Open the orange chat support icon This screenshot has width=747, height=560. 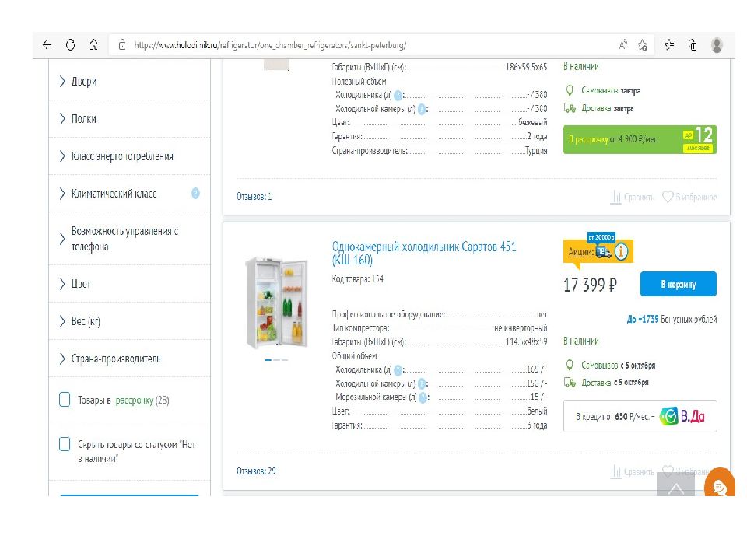pos(719,483)
